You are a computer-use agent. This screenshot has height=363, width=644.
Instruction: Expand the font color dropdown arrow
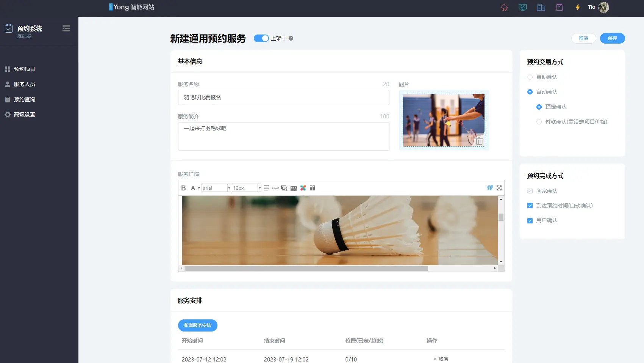199,188
